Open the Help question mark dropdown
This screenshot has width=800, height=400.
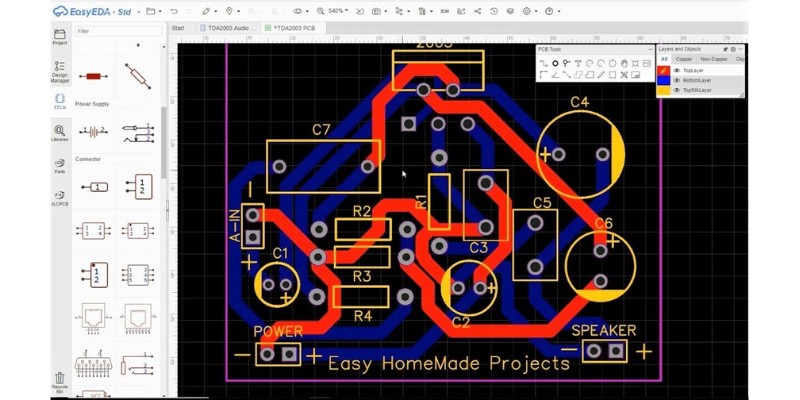(553, 11)
